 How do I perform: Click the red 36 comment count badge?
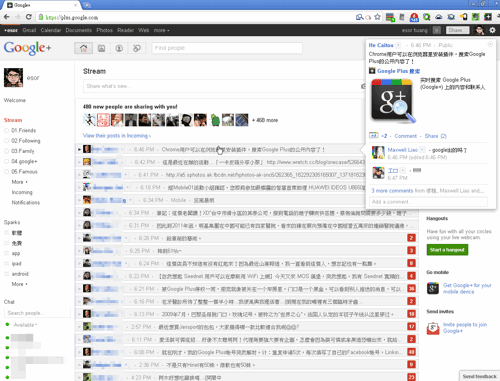click(411, 288)
